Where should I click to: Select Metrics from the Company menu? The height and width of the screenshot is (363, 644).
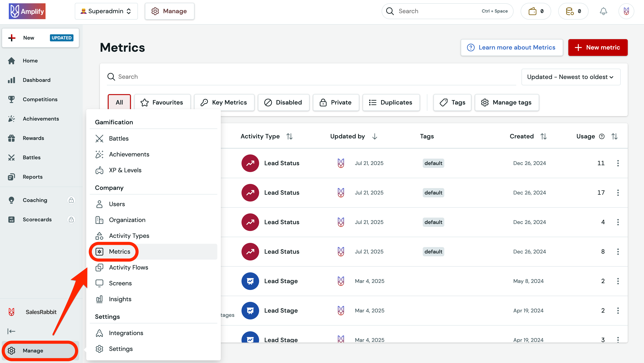119,251
